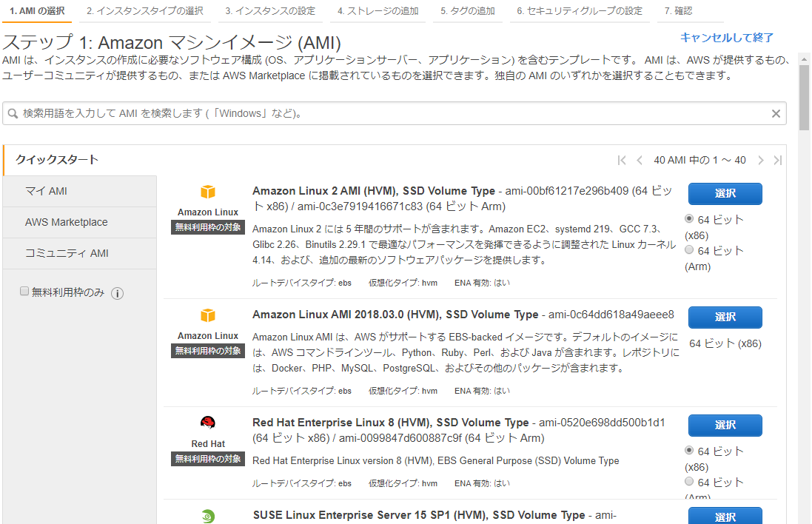Click the Amazon Linux 2 AMI logo icon
812x524 pixels.
pyautogui.click(x=208, y=192)
